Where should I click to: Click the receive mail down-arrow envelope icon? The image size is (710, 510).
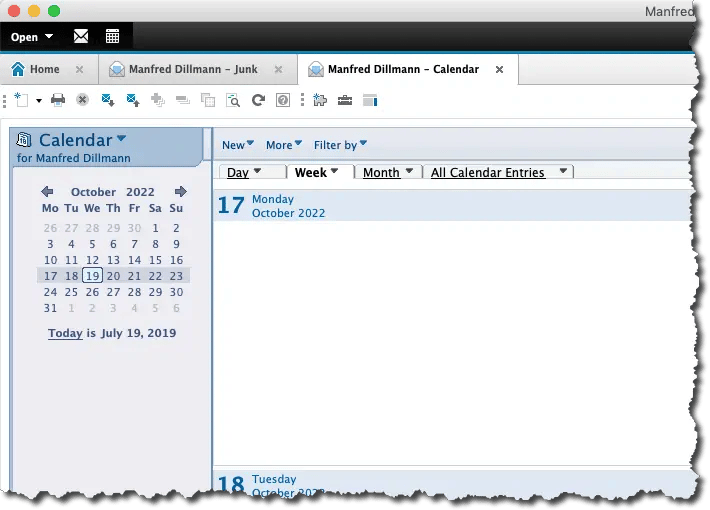tap(108, 100)
